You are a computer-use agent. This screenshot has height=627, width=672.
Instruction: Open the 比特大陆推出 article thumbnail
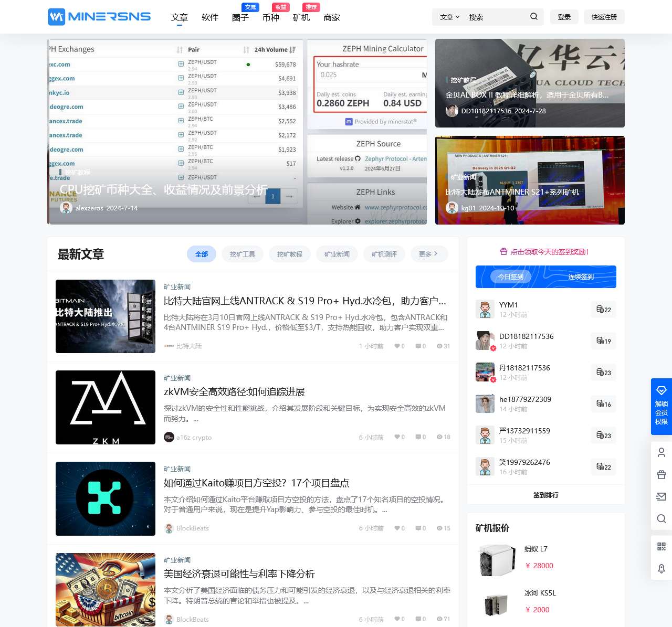click(x=106, y=316)
